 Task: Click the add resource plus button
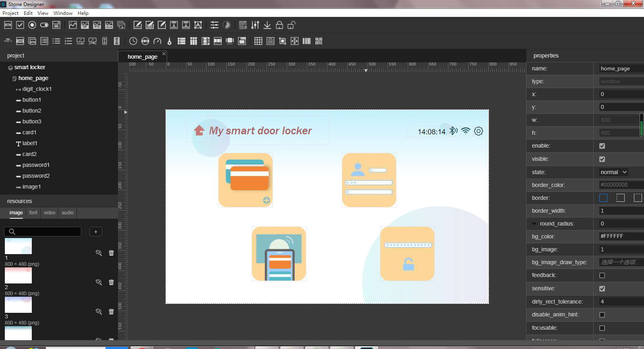(x=96, y=232)
